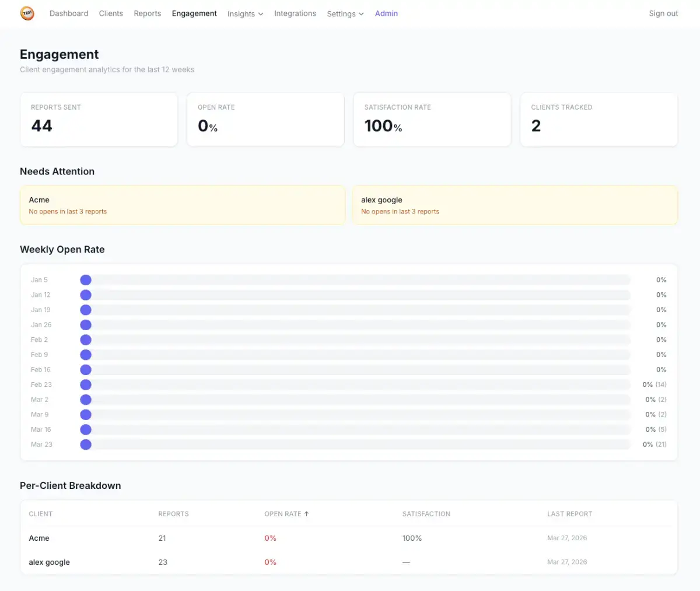Open the Acme needs-attention card

coord(183,205)
